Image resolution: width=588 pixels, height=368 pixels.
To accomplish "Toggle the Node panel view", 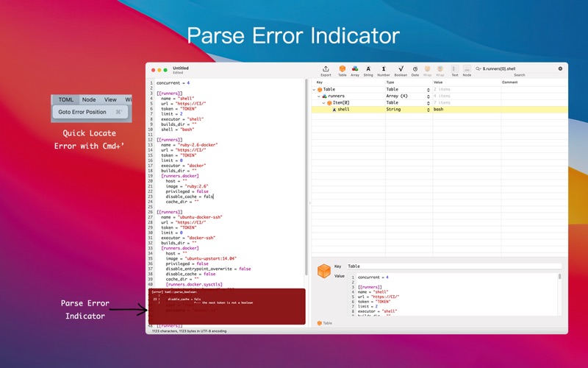I will [467, 70].
